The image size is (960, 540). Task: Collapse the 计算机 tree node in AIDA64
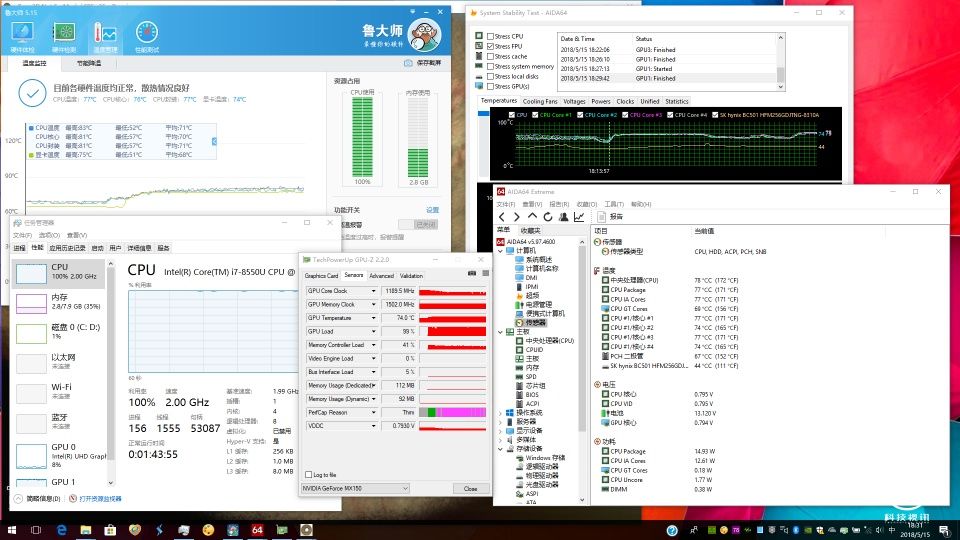click(x=500, y=251)
